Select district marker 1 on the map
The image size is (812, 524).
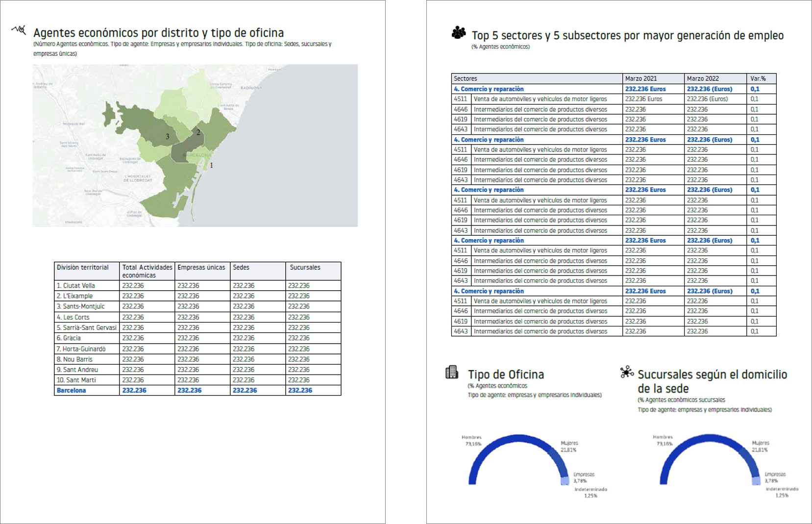pyautogui.click(x=211, y=166)
